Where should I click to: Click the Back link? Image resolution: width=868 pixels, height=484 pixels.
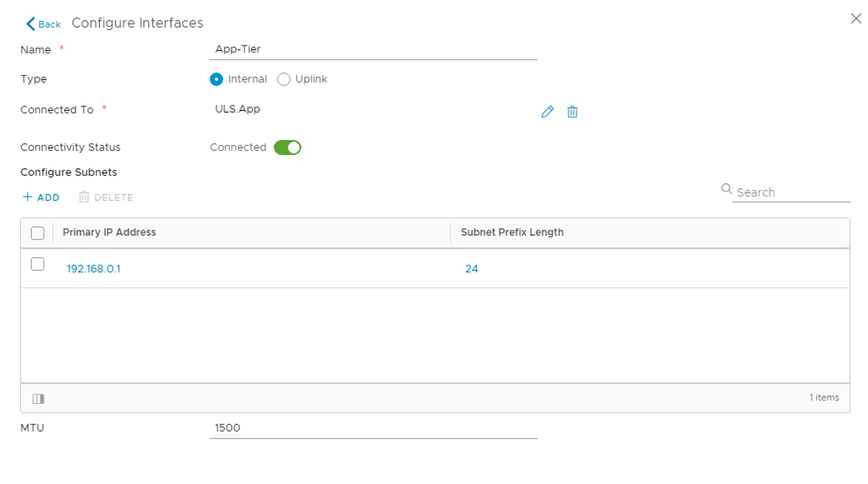[x=49, y=25]
